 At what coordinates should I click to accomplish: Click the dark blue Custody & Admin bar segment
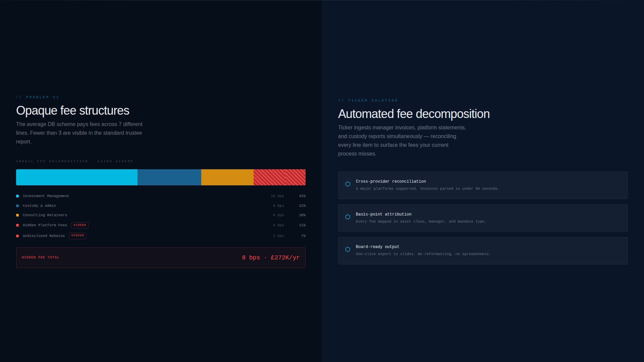(x=169, y=177)
